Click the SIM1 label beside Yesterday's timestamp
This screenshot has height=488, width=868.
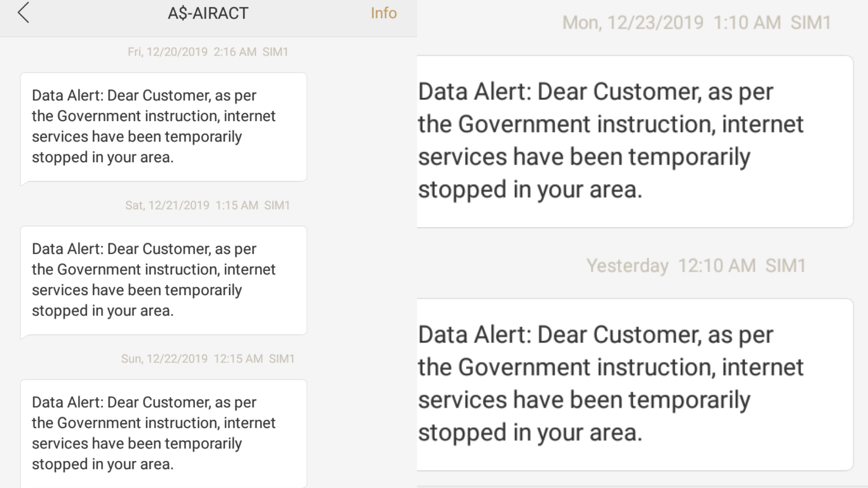click(785, 266)
